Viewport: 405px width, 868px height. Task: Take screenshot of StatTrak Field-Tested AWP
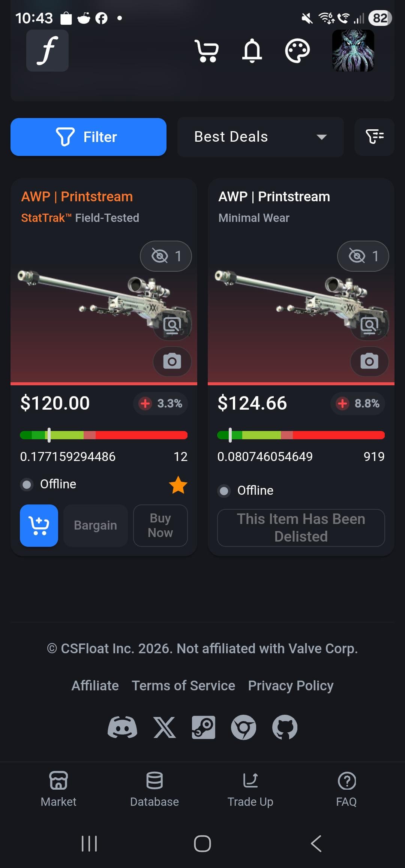pos(172,361)
